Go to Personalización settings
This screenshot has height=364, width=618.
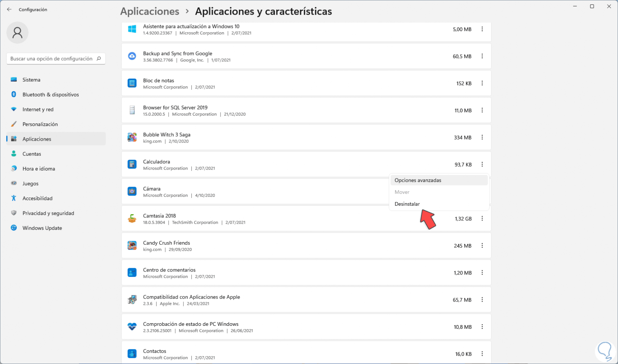(56, 124)
